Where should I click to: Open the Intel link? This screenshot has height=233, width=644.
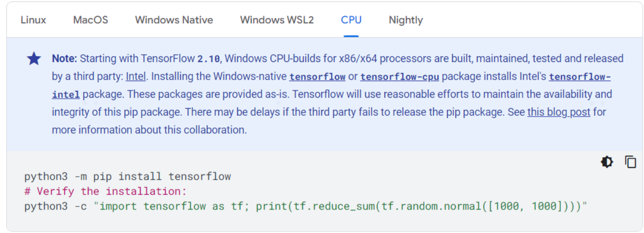tap(135, 77)
